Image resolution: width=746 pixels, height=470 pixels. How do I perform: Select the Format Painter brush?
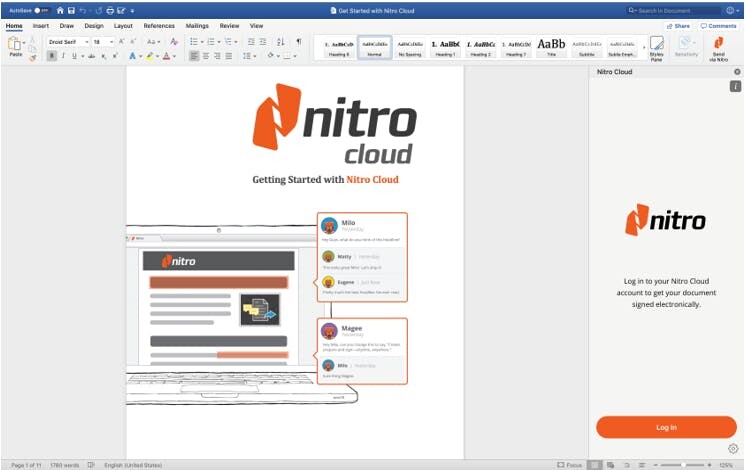pos(32,58)
